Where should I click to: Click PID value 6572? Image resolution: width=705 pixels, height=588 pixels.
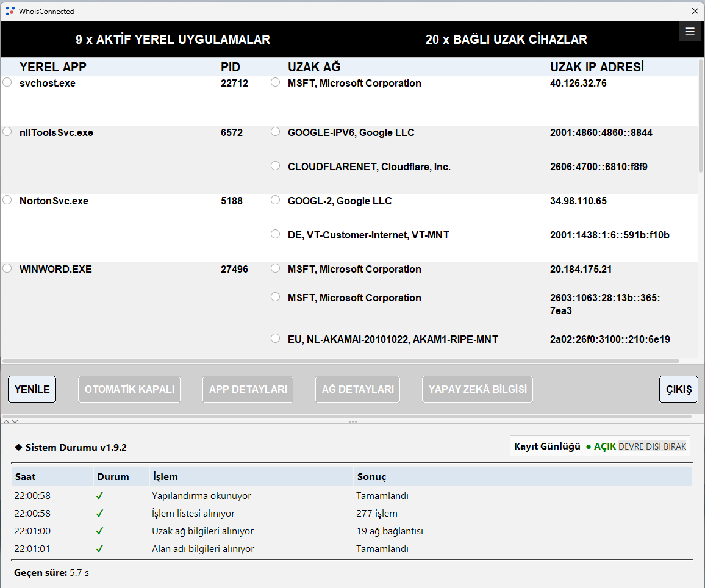pyautogui.click(x=232, y=132)
